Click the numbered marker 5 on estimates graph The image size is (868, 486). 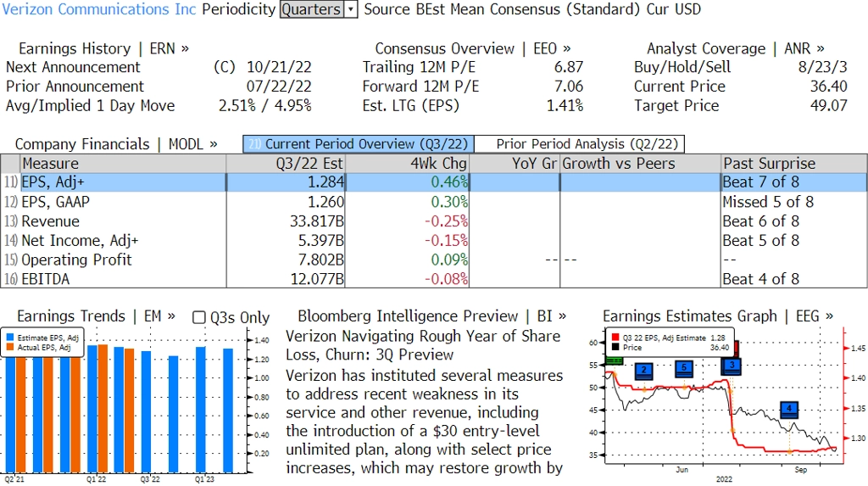684,368
